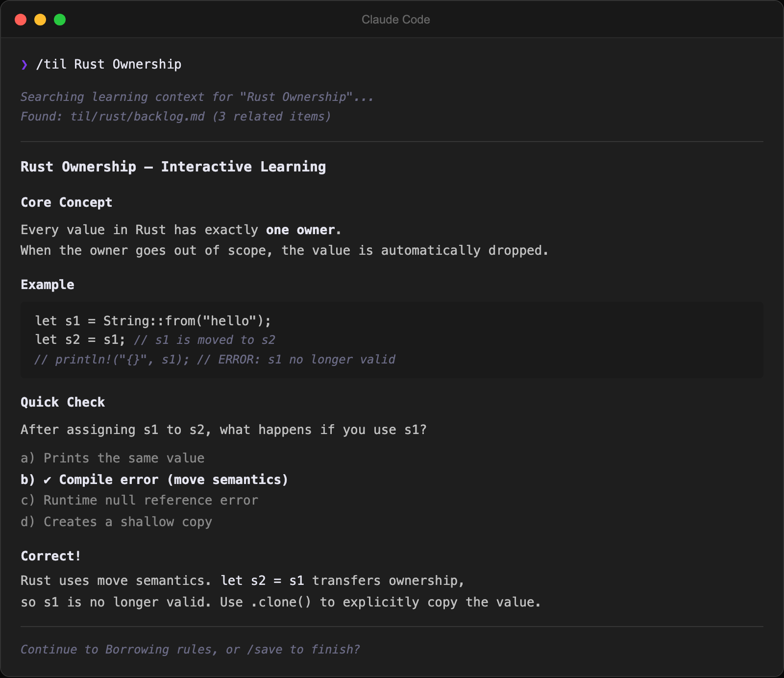Click the code line "let s1 = String::from("hello");"
784x678 pixels.
(153, 321)
